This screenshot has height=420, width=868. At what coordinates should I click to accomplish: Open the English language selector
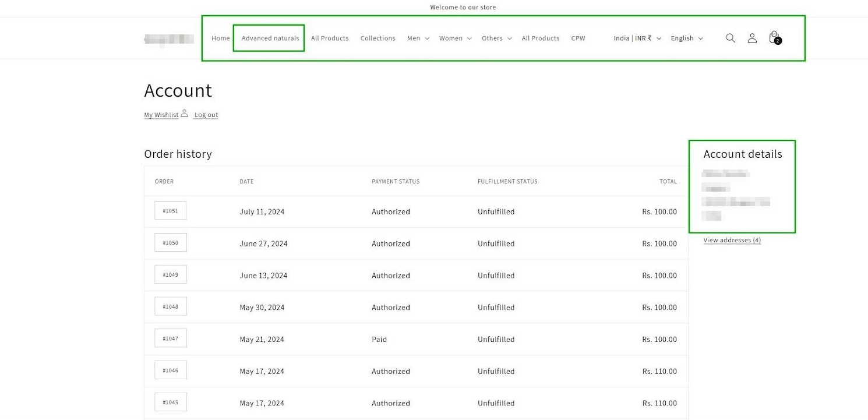pyautogui.click(x=686, y=38)
